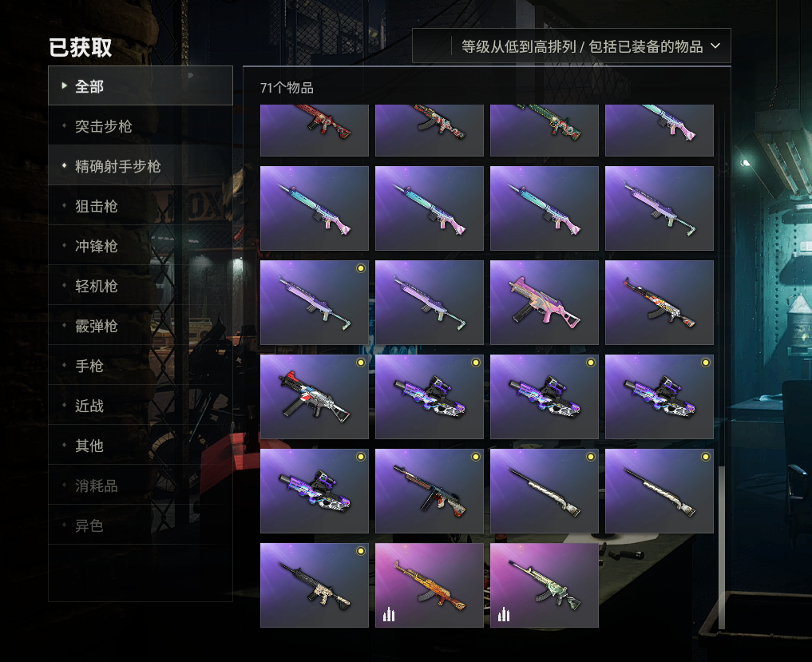812x662 pixels.
Task: Select the first white shotgun skin item
Action: coord(545,491)
